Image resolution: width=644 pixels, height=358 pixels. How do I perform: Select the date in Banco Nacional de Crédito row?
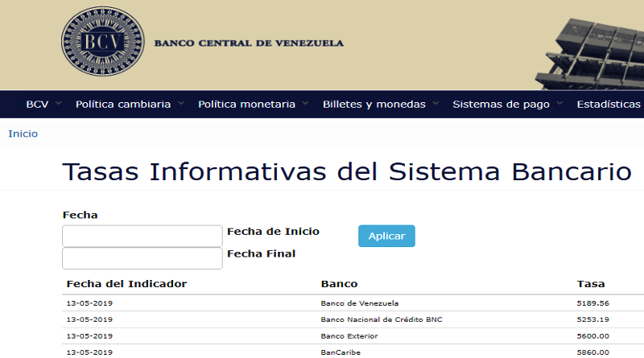tap(89, 319)
